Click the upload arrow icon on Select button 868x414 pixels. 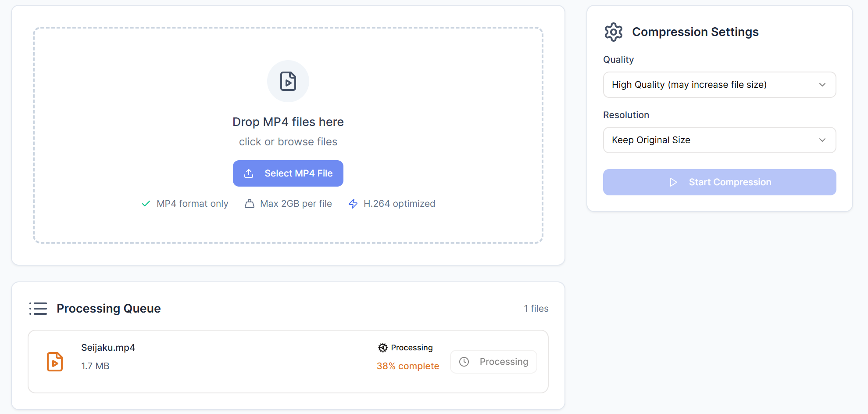click(x=249, y=173)
